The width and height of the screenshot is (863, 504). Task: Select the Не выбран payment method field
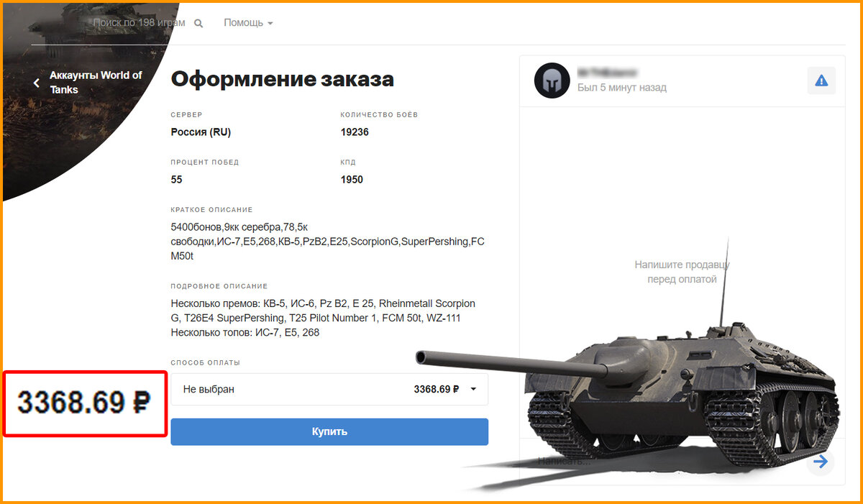(x=329, y=389)
